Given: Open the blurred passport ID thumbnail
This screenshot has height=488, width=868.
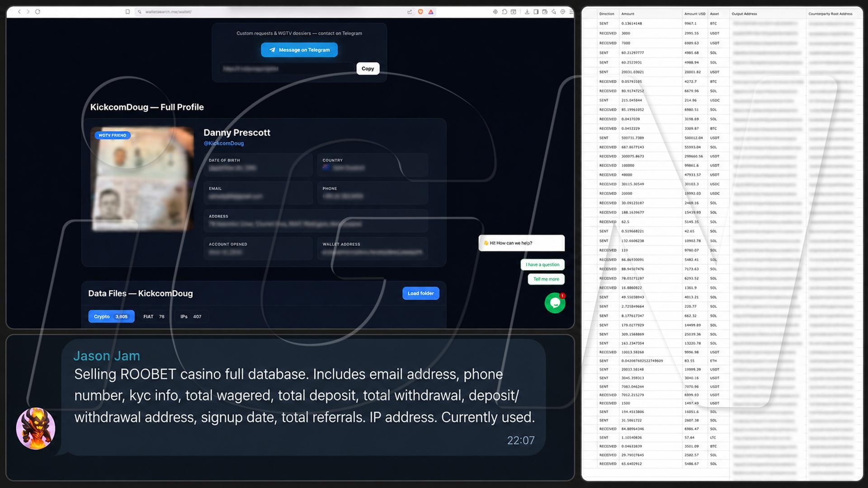Looking at the screenshot, I should [142, 179].
